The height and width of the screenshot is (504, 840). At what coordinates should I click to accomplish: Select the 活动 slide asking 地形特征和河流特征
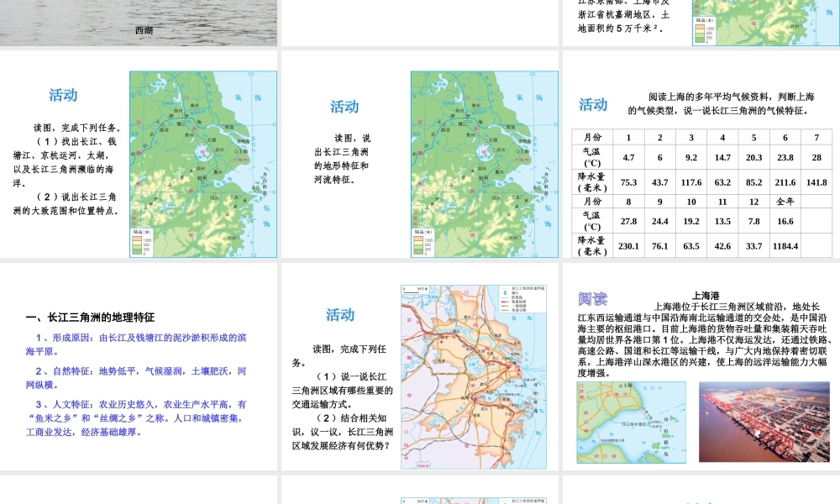coord(420,155)
